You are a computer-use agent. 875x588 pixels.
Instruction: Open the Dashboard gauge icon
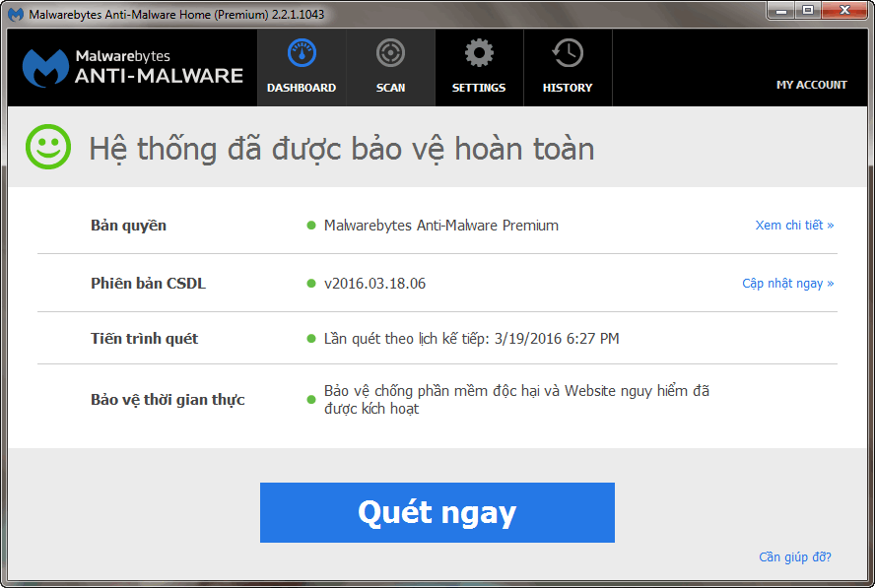[302, 53]
